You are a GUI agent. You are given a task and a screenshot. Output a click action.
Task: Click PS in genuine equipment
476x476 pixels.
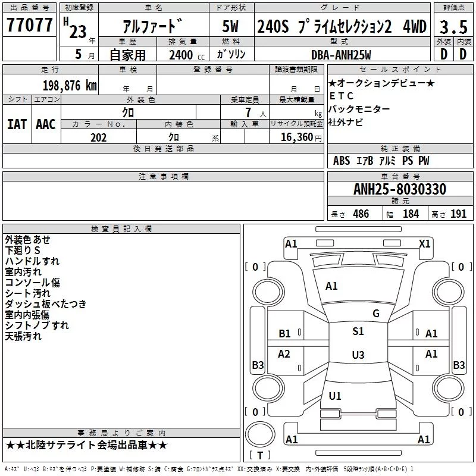(x=408, y=161)
